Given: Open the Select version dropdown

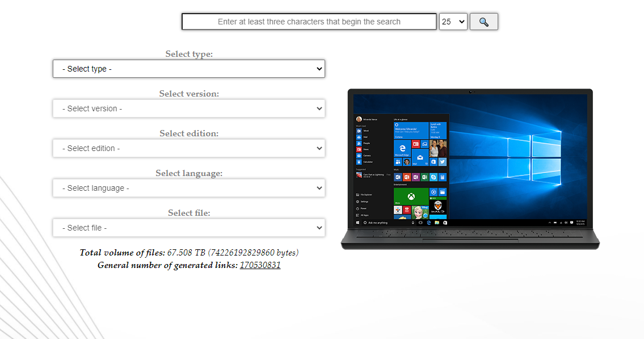Looking at the screenshot, I should pos(189,108).
